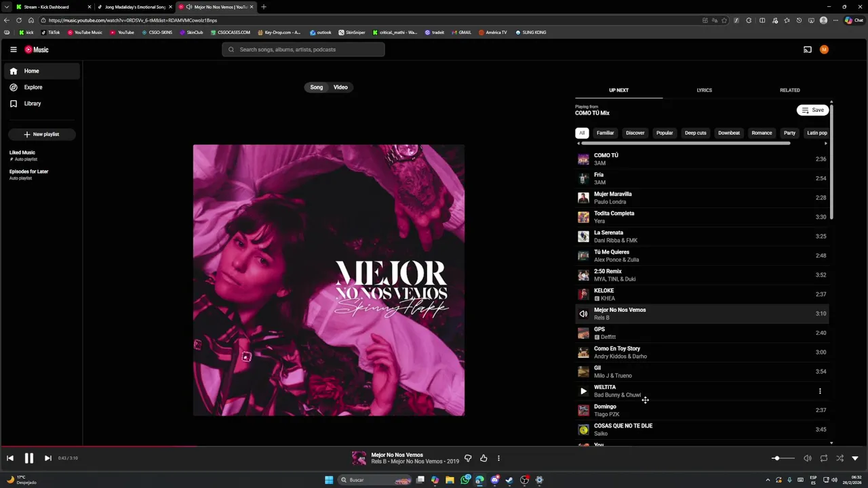Screen dimensions: 868x488
Task: Click the Todita Completa song thumbnail
Action: pyautogui.click(x=583, y=217)
